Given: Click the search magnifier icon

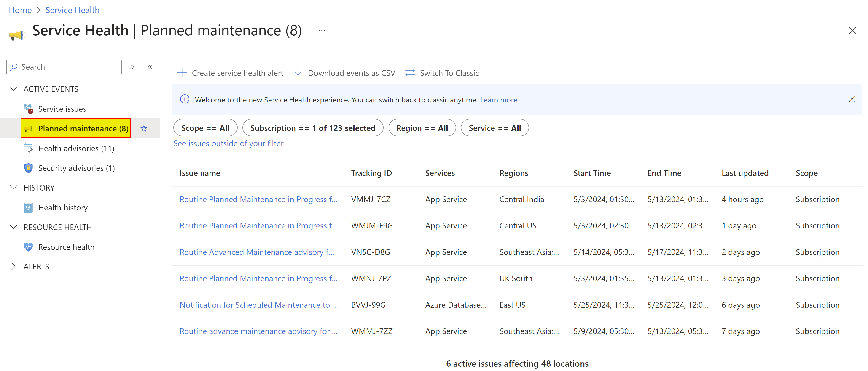Looking at the screenshot, I should coord(14,67).
